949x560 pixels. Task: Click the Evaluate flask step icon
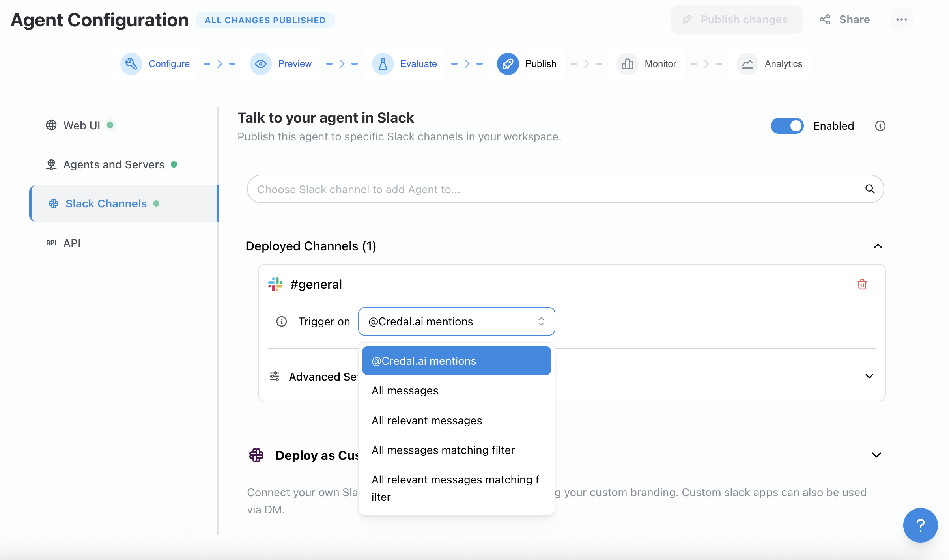coord(383,63)
